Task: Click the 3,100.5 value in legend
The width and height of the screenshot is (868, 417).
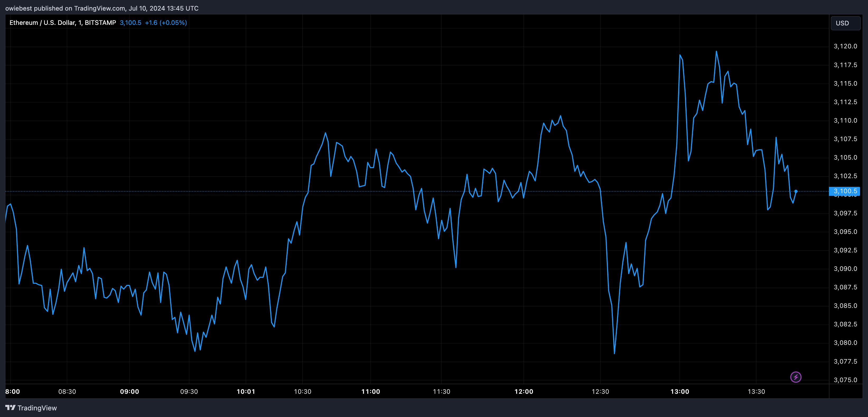Action: (x=130, y=22)
